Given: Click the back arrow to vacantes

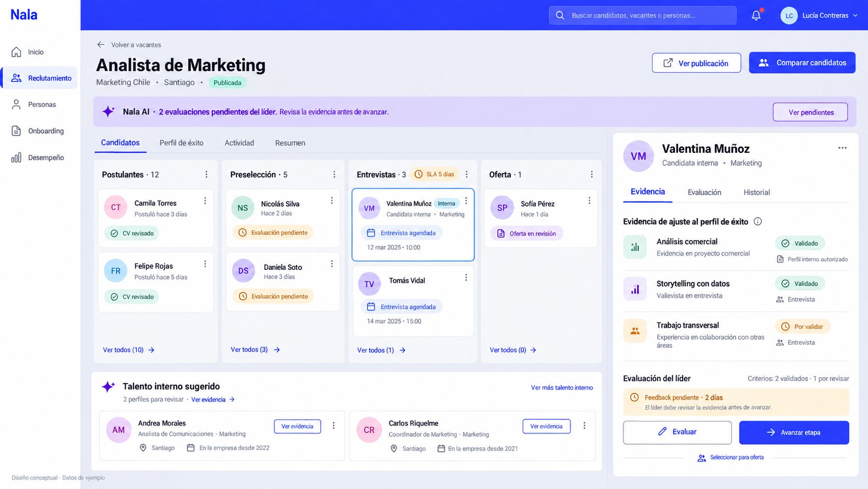Looking at the screenshot, I should click(x=101, y=45).
